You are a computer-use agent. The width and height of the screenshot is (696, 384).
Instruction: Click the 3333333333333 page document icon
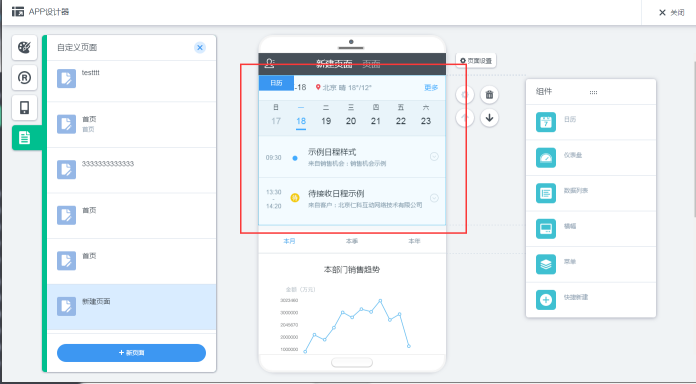[67, 170]
